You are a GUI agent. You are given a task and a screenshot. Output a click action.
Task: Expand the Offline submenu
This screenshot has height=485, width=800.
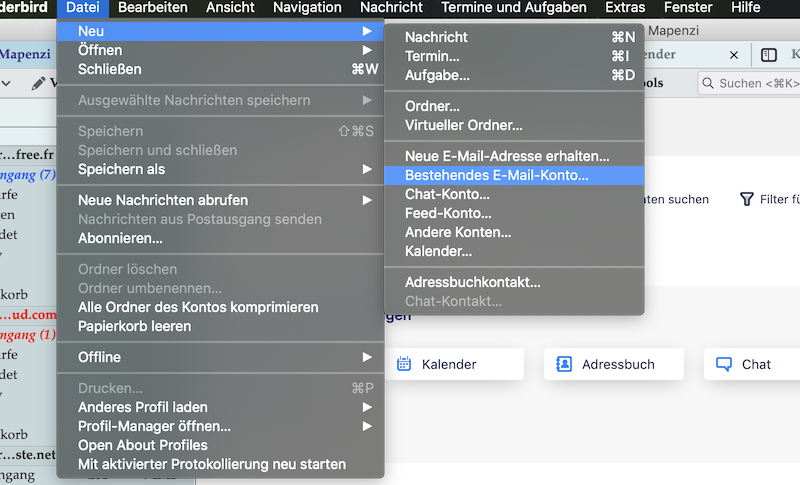[220, 357]
